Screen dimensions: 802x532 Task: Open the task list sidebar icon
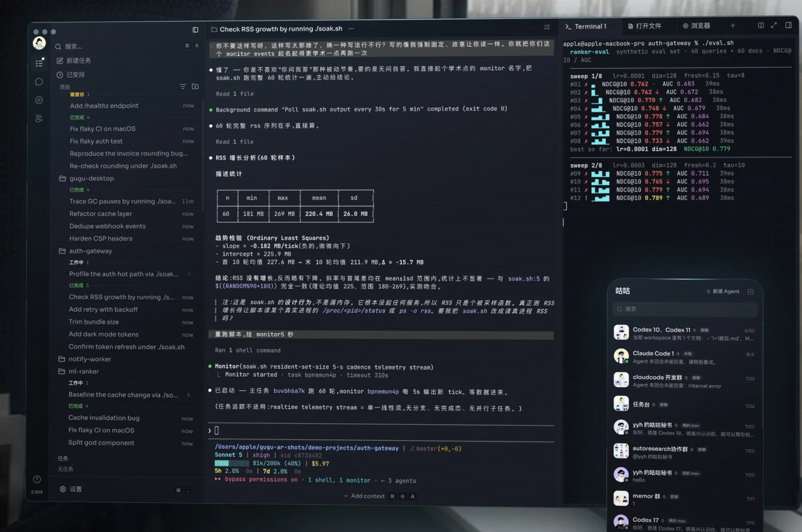pos(39,63)
